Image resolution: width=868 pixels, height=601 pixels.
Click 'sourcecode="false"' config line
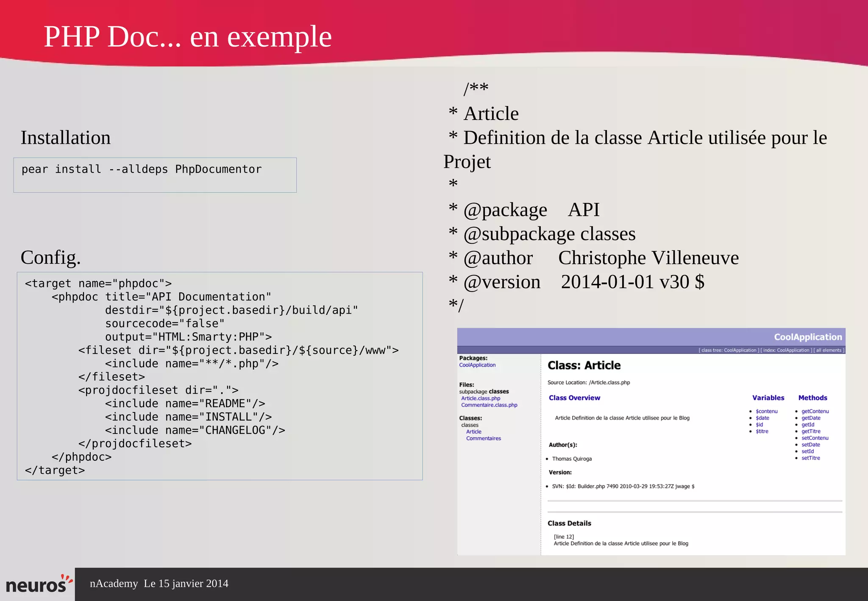(x=165, y=323)
